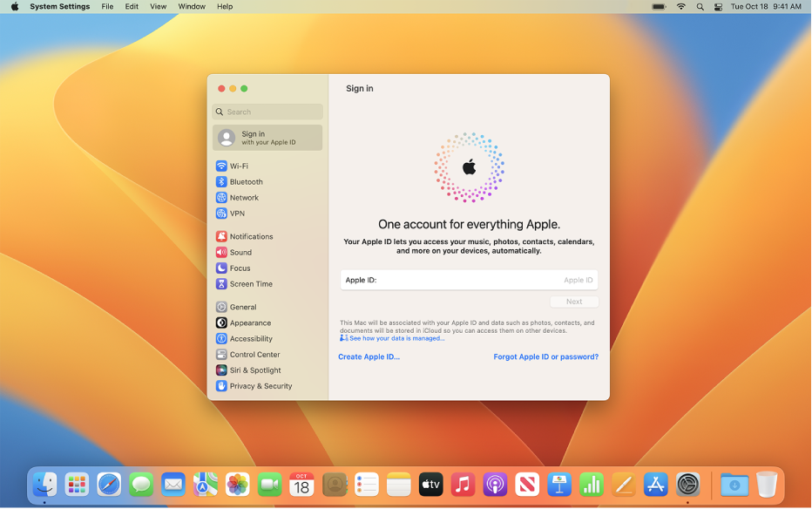
Task: Open Forgot Apple ID or password
Action: click(x=545, y=356)
